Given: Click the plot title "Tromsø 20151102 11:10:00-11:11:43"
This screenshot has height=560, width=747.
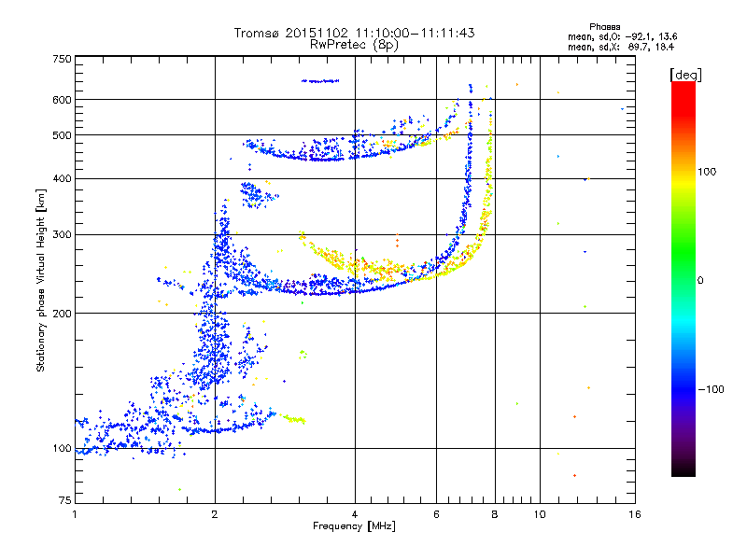Looking at the screenshot, I should [354, 33].
